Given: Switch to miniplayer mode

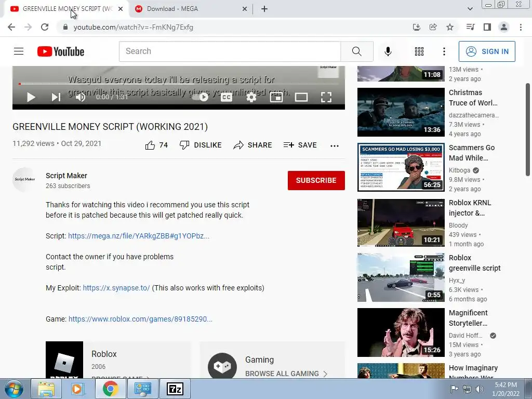Looking at the screenshot, I should 276,97.
